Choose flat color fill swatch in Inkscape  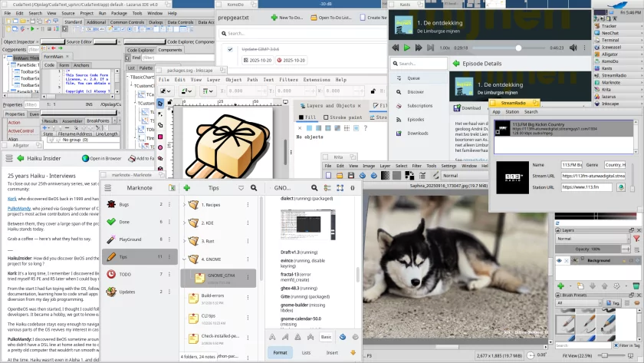pyautogui.click(x=309, y=128)
